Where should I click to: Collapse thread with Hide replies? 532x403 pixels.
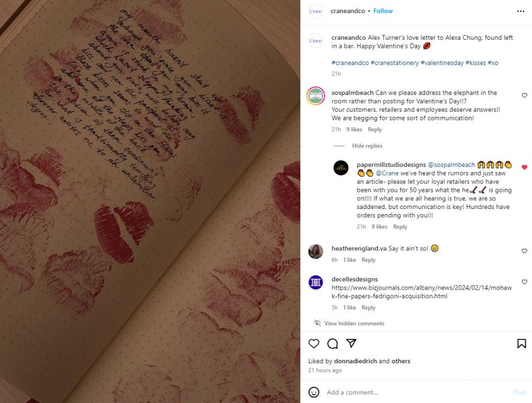(x=367, y=146)
